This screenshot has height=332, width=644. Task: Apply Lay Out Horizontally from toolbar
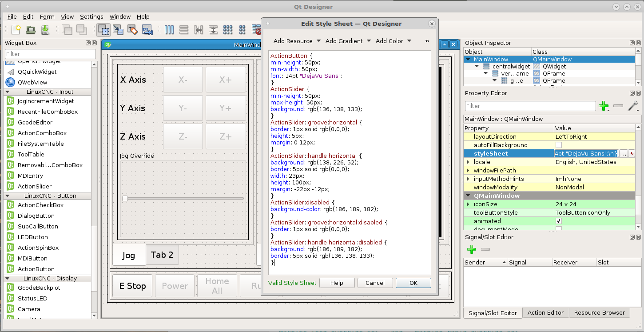point(169,30)
